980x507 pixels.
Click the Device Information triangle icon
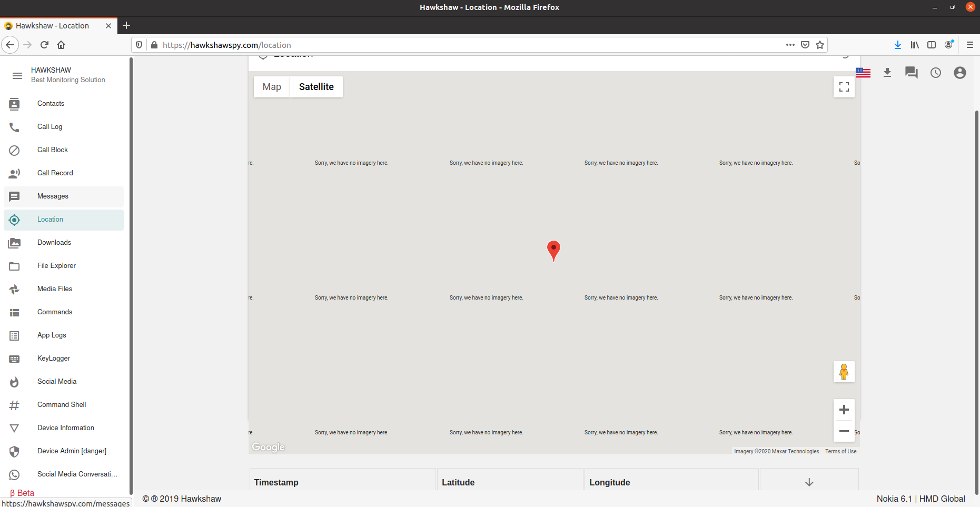[x=14, y=429]
